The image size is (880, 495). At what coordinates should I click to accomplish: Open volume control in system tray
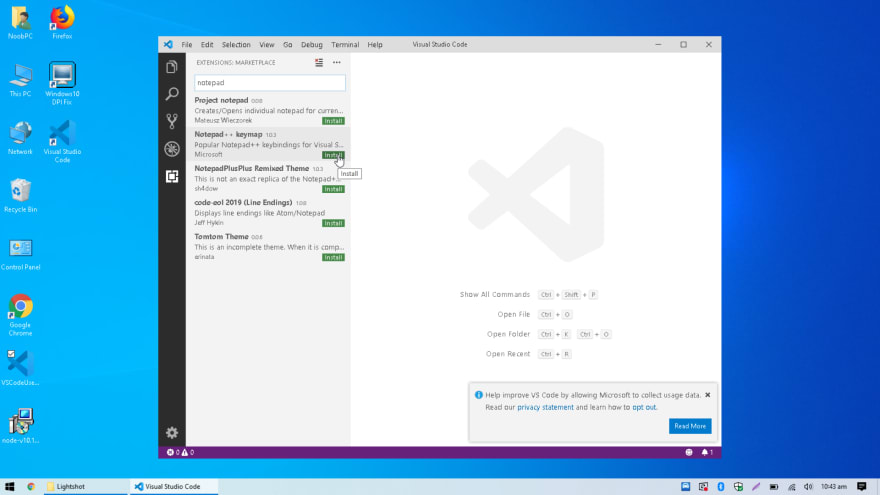(x=808, y=487)
